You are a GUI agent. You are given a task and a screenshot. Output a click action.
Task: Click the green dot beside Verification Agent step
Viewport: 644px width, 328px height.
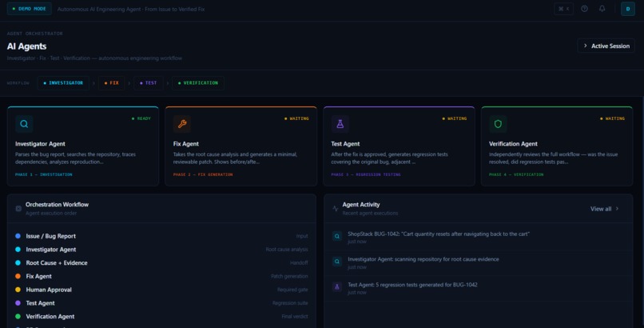18,317
